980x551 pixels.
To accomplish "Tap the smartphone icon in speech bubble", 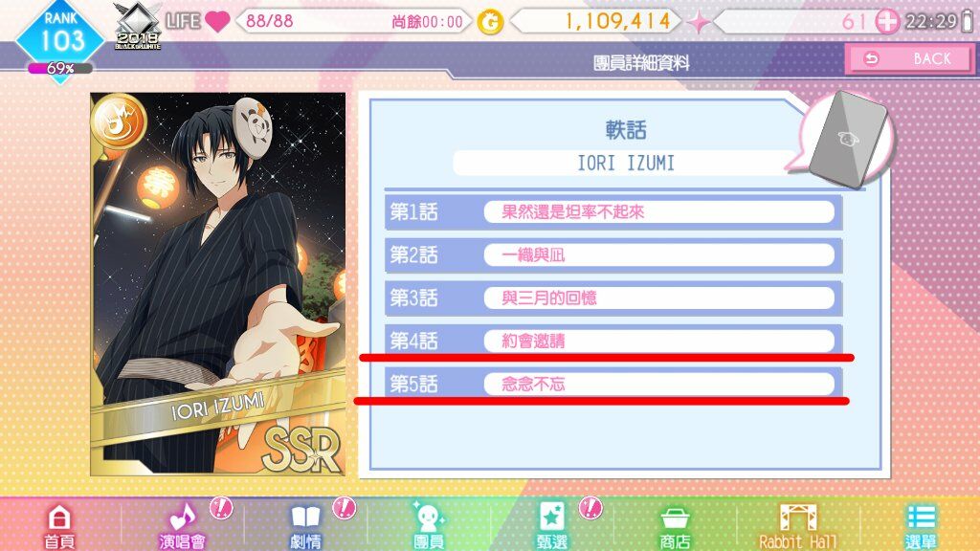I will (848, 139).
